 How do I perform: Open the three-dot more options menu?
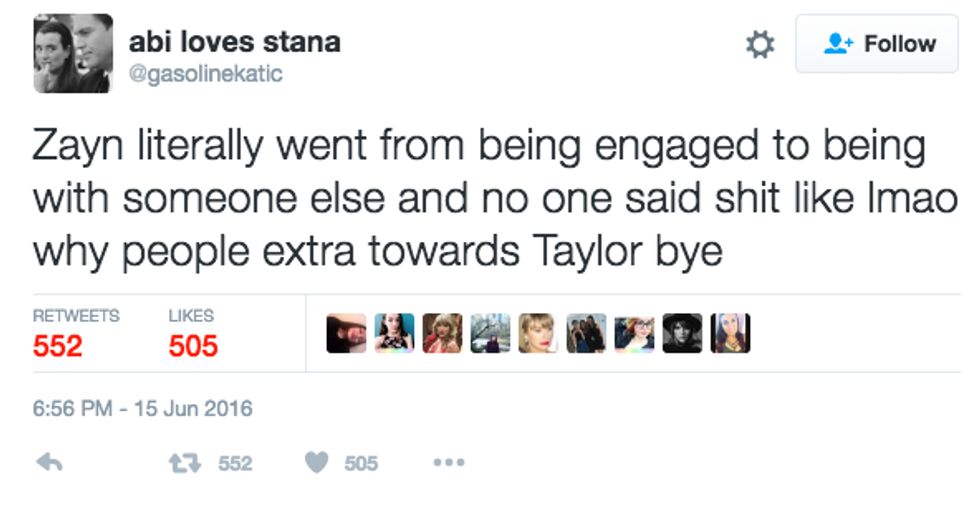(449, 463)
